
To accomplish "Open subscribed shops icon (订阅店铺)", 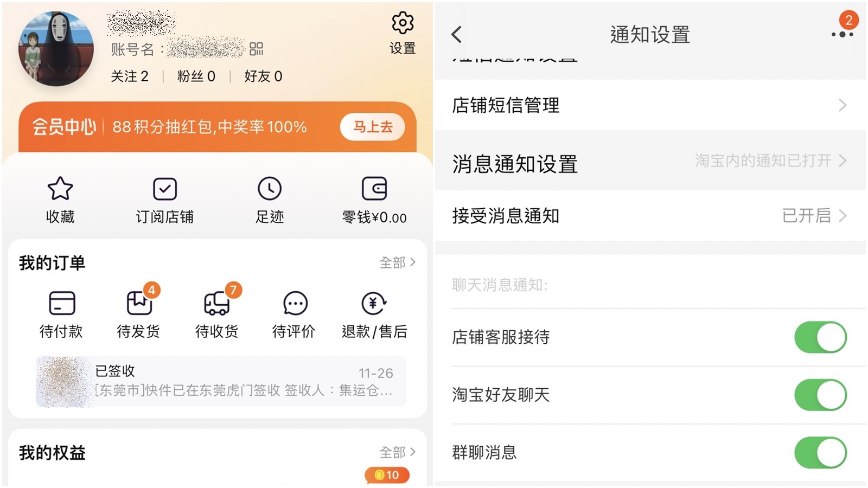I will pyautogui.click(x=165, y=189).
